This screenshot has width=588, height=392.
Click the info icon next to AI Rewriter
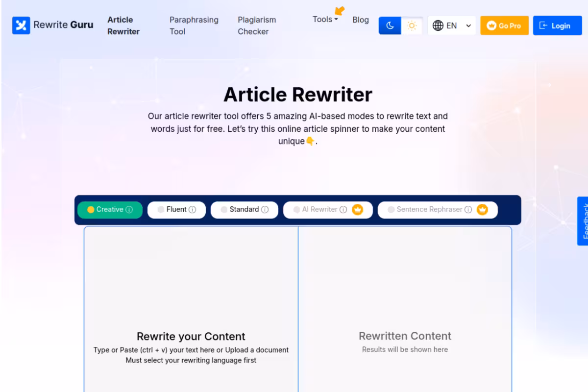(343, 210)
